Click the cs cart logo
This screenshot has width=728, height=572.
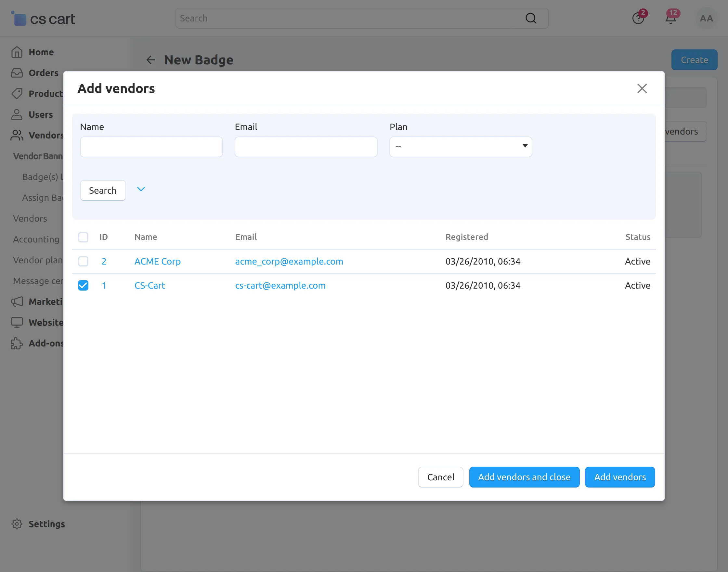click(x=44, y=19)
